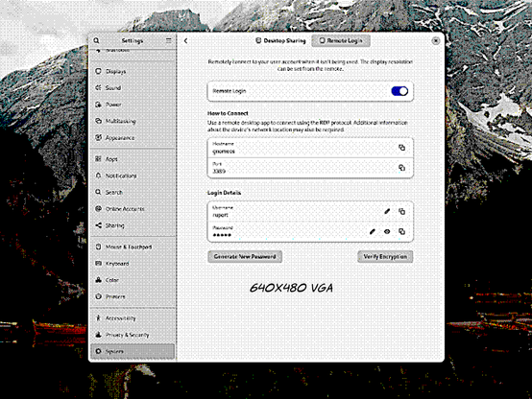Open Privacy & Security settings
Viewport: 532px width, 399px height.
133,335
